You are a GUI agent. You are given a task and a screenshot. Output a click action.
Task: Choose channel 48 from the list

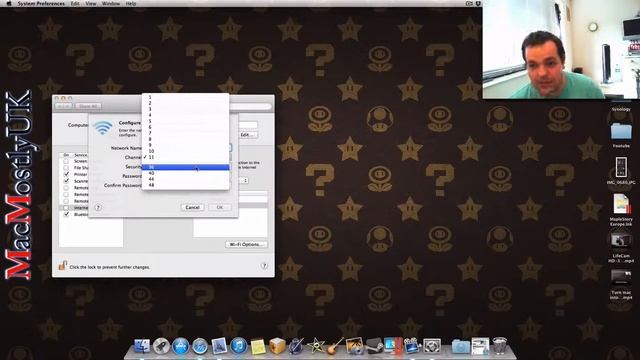tap(185, 185)
